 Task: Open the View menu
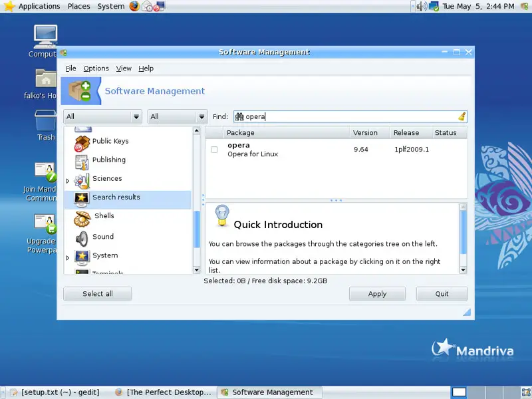click(124, 68)
